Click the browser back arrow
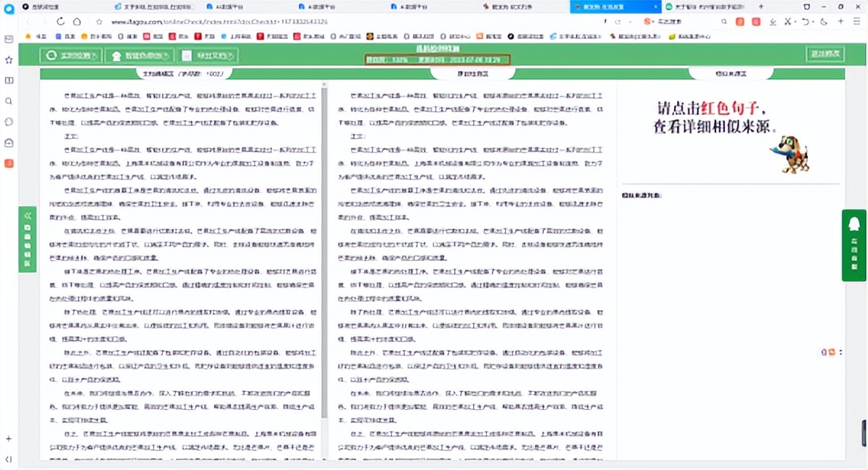868x470 pixels. (27, 22)
